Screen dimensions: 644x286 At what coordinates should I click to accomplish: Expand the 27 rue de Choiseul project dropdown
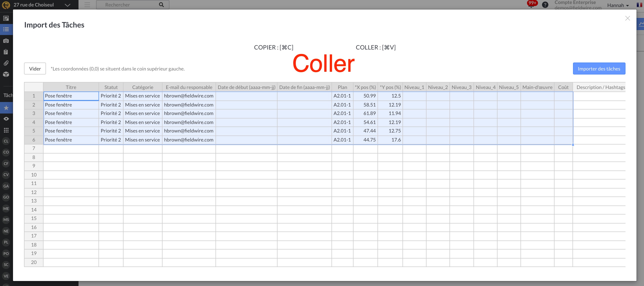67,5
